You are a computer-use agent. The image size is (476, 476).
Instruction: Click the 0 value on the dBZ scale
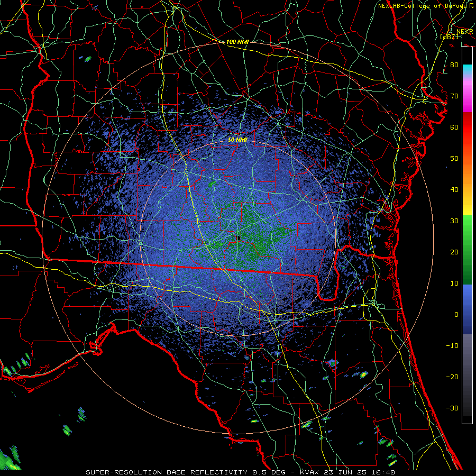[x=456, y=315]
